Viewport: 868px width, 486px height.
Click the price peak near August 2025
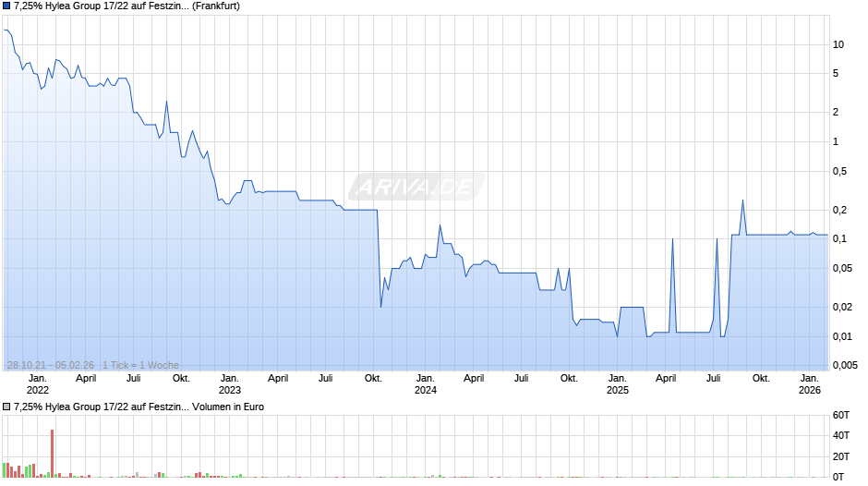pos(742,200)
